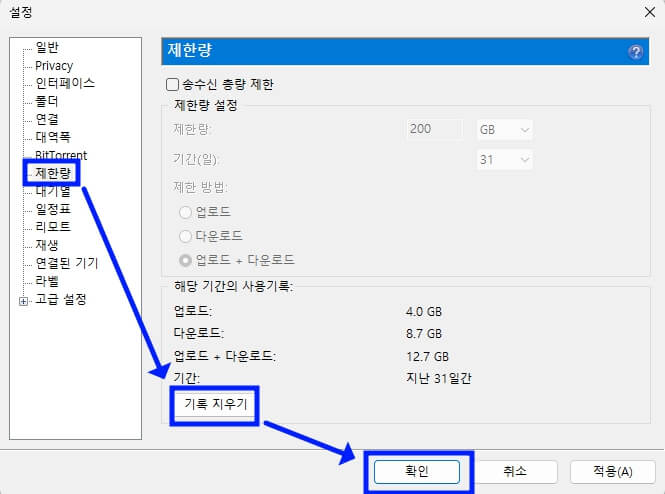Viewport: 665px width, 494px height.
Task: Open the 라벨 settings page
Action: (47, 281)
